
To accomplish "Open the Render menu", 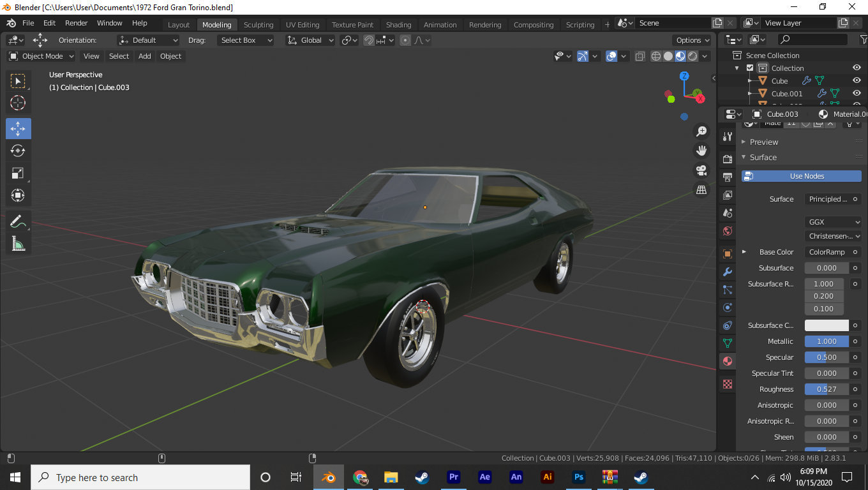I will (76, 23).
